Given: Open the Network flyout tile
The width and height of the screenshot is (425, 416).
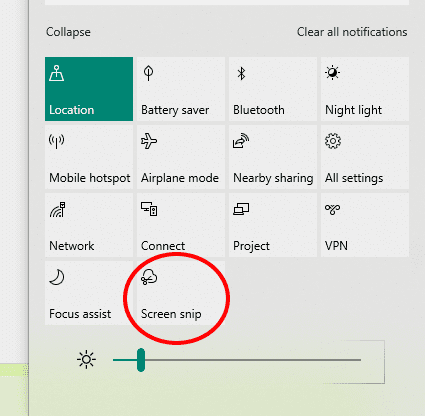Looking at the screenshot, I should click(x=89, y=225).
